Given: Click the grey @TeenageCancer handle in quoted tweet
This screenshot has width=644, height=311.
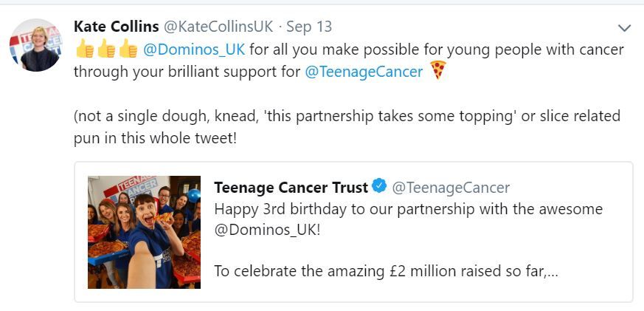Looking at the screenshot, I should [450, 188].
